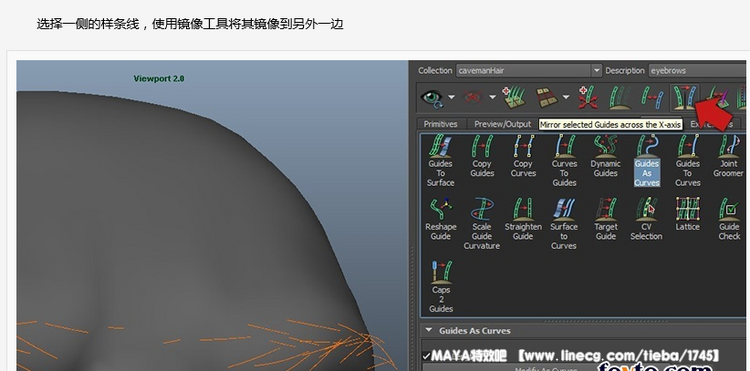Open the Copy Guides utility
This screenshot has height=371, width=750.
coord(482,156)
